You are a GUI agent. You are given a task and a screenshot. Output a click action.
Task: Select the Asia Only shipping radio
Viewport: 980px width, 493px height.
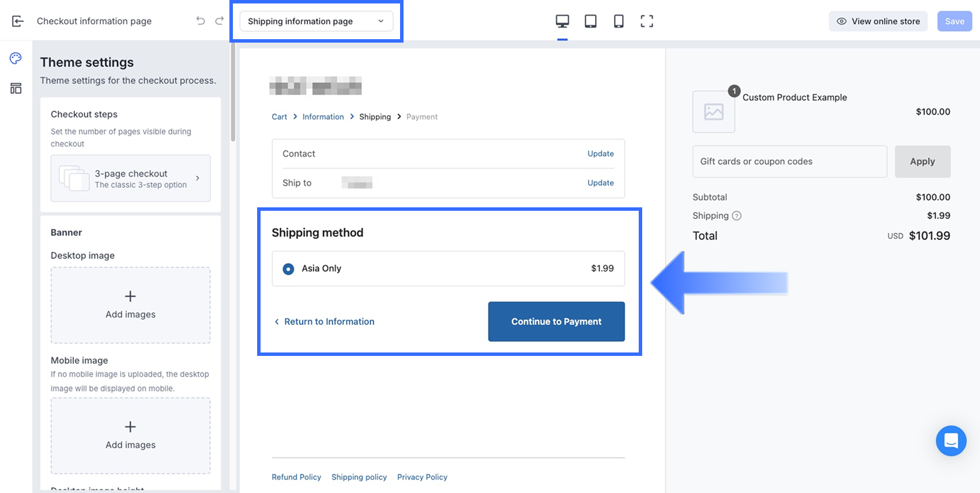click(x=288, y=269)
